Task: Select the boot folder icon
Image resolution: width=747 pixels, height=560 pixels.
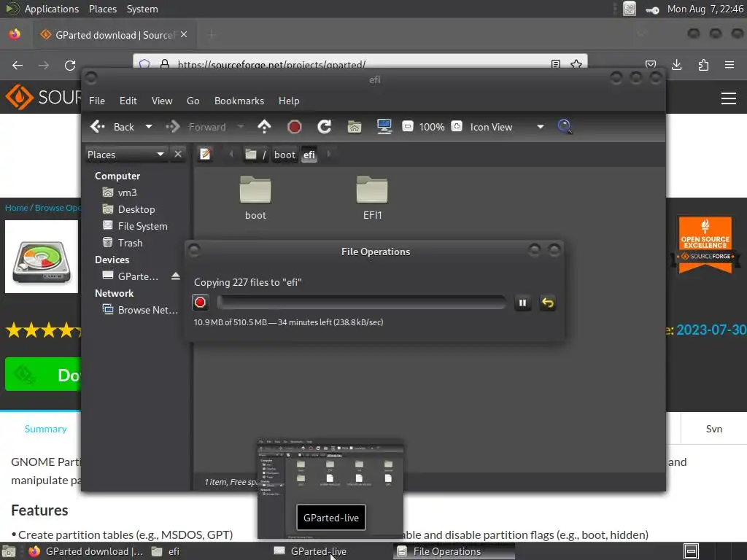Action: 255,198
